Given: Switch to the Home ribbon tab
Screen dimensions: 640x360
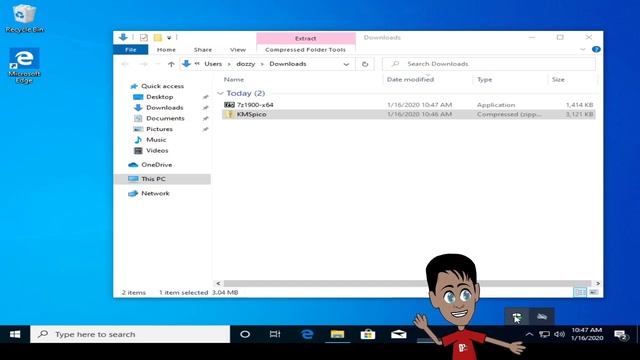Looking at the screenshot, I should pyautogui.click(x=166, y=49).
